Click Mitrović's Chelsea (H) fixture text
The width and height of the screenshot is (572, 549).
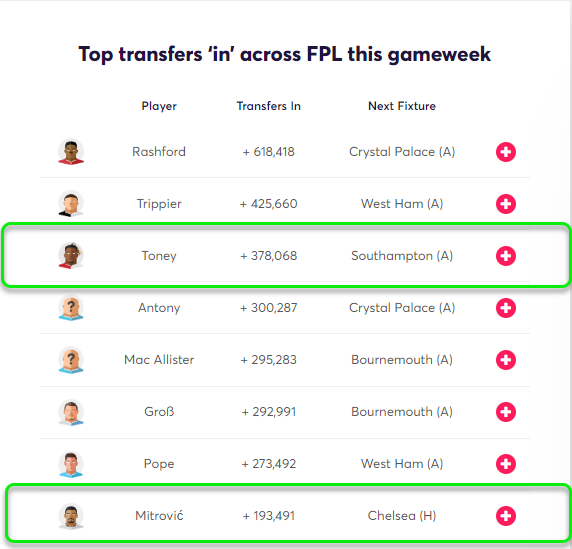(402, 516)
